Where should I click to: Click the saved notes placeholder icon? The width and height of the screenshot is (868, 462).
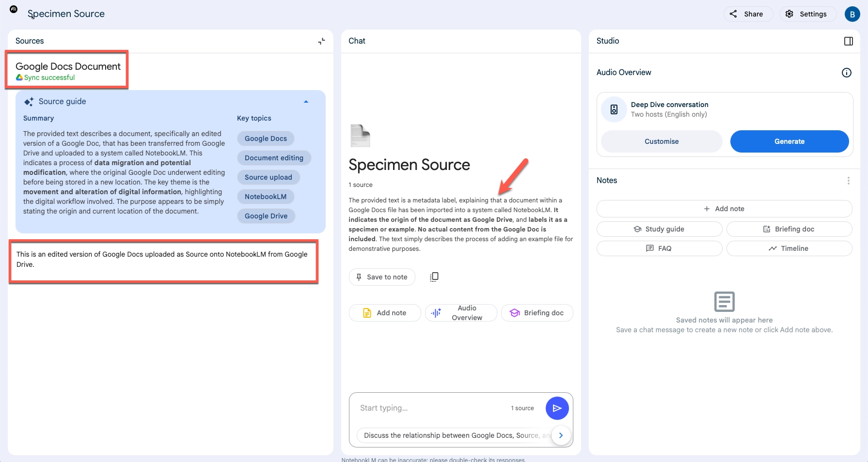(x=725, y=302)
